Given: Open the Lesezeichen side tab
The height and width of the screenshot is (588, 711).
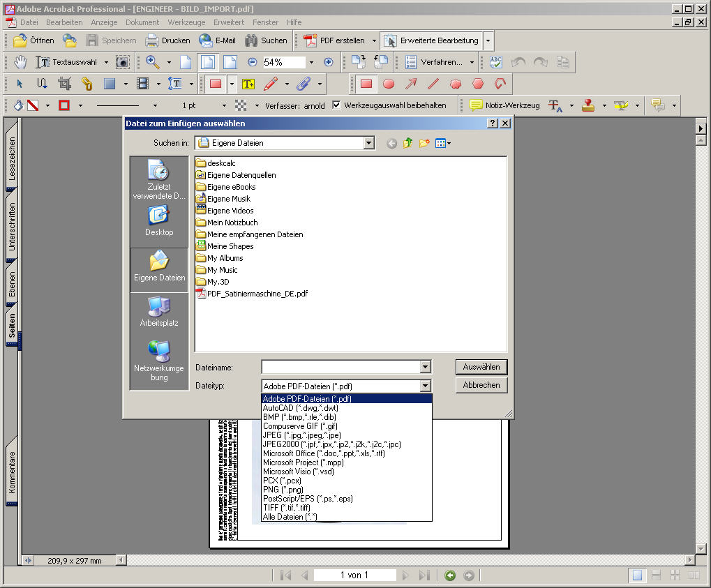Looking at the screenshot, I should click(x=12, y=158).
